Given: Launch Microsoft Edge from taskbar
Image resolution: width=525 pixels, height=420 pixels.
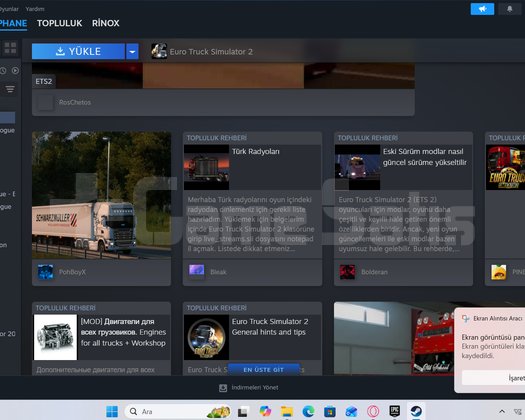Looking at the screenshot, I should pyautogui.click(x=308, y=411).
